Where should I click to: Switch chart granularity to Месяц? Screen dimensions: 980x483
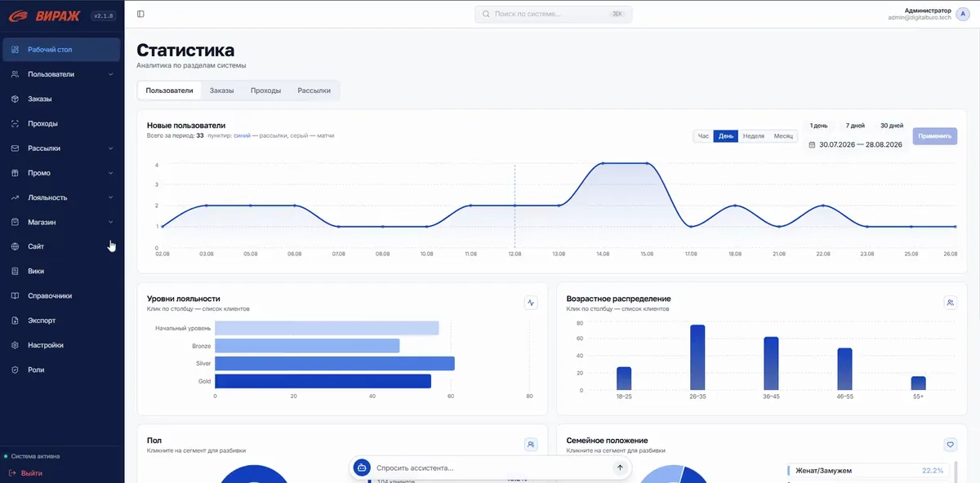tap(783, 136)
